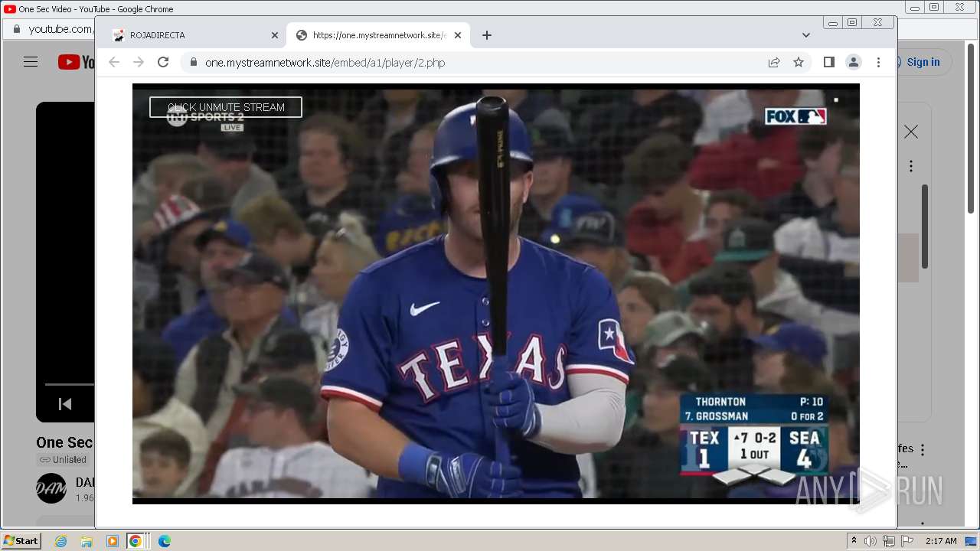This screenshot has height=551, width=980.
Task: Go forward in the front Chrome window
Action: tap(139, 62)
